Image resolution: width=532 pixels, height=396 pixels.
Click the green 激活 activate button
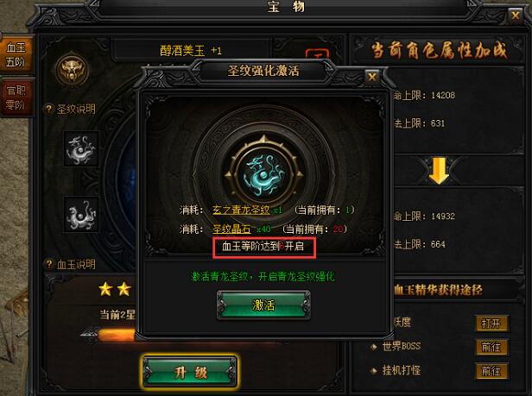pos(263,305)
